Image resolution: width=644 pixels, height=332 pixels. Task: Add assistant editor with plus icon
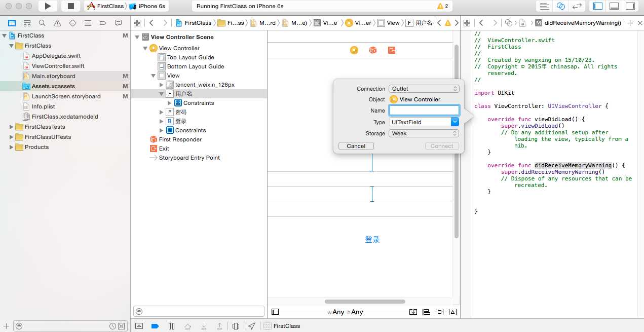pyautogui.click(x=630, y=23)
